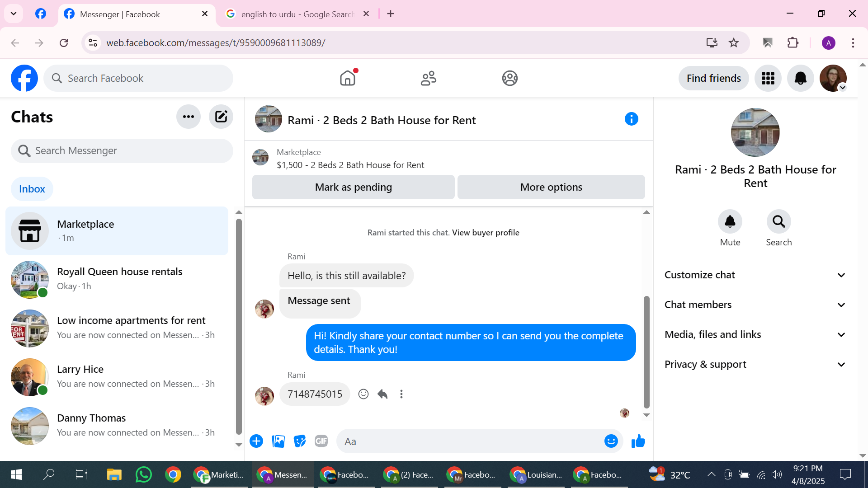Open View buyer profile link
Image resolution: width=868 pixels, height=488 pixels.
[486, 233]
